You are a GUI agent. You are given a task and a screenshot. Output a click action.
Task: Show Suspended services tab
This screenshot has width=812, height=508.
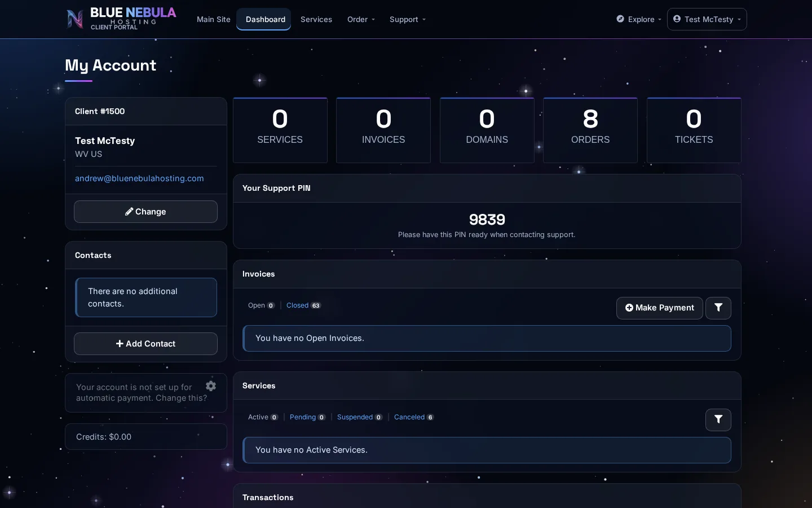(x=360, y=417)
